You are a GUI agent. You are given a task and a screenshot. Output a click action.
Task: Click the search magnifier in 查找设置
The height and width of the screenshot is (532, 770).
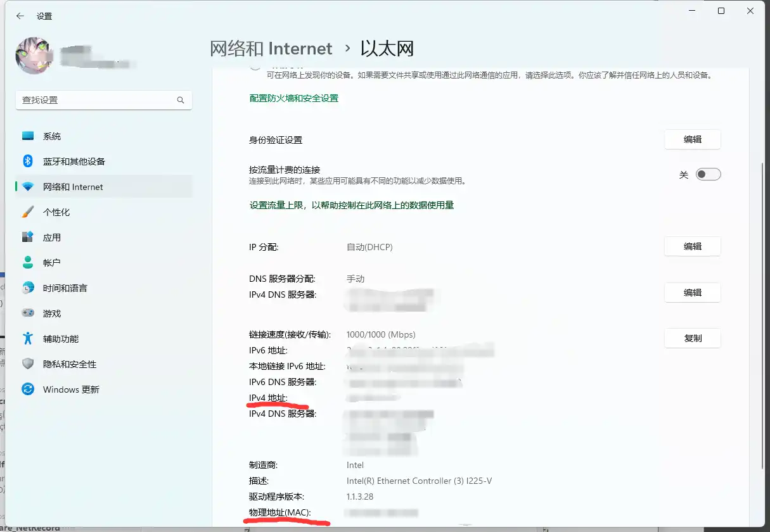[181, 100]
